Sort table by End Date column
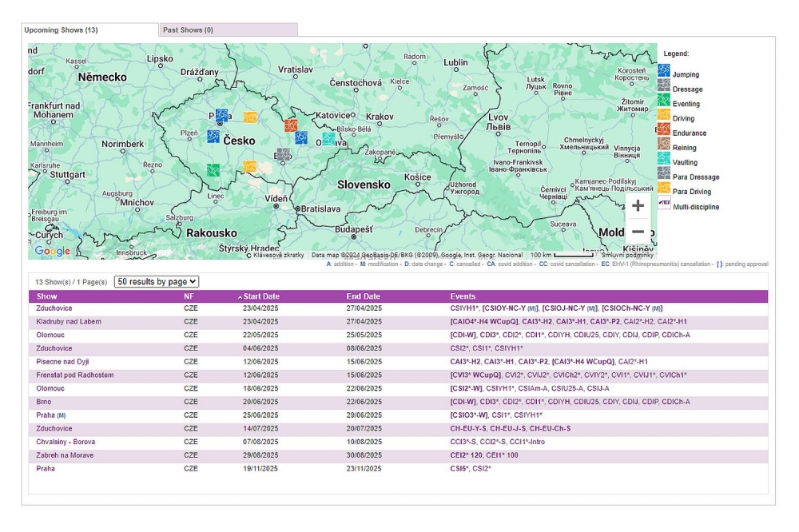Image resolution: width=799 pixels, height=532 pixels. pos(363,296)
